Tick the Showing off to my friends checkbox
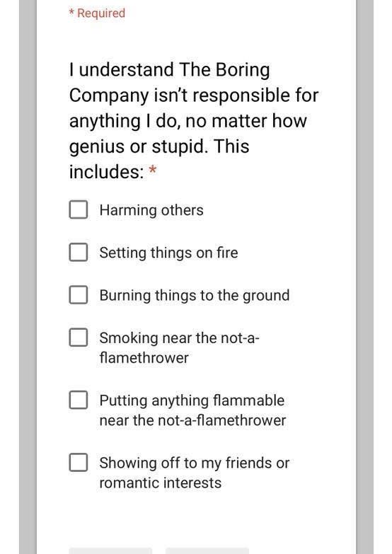The height and width of the screenshot is (554, 392). tap(79, 462)
